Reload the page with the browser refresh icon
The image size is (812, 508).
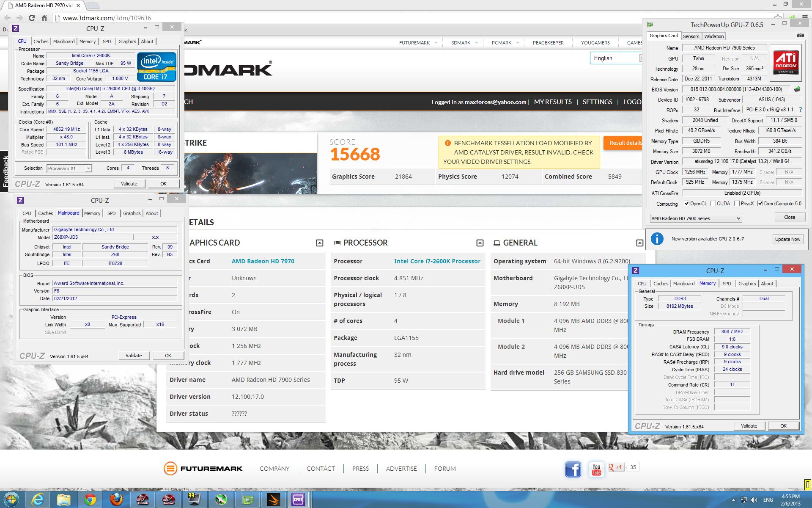[x=32, y=18]
